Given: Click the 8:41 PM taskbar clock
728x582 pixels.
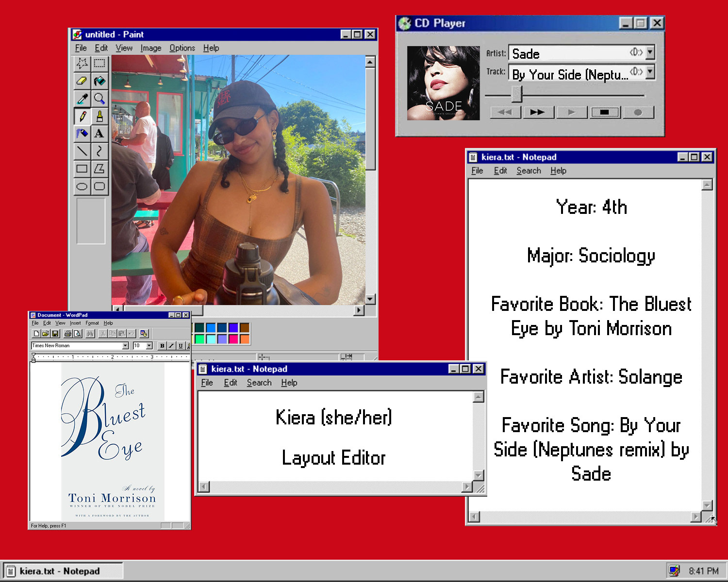Looking at the screenshot, I should (703, 571).
